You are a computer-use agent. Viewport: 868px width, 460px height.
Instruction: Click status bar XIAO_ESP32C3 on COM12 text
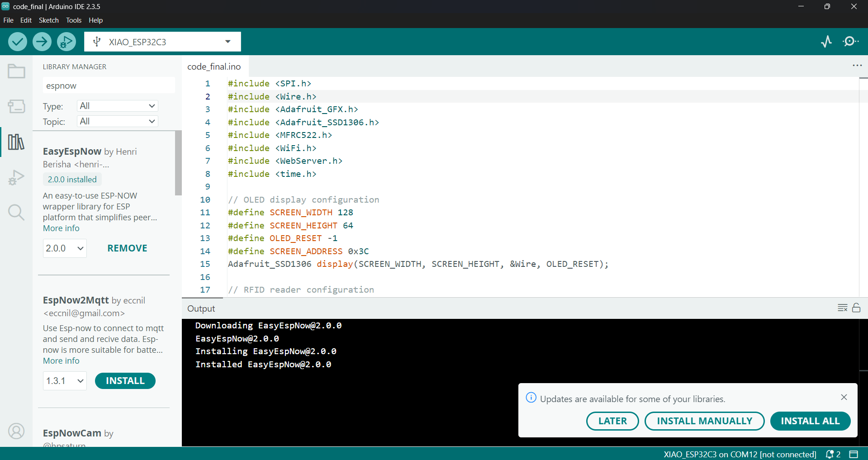740,454
